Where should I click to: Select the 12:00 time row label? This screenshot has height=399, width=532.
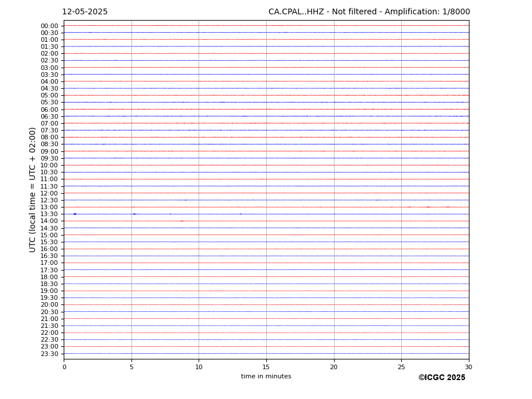(x=49, y=193)
